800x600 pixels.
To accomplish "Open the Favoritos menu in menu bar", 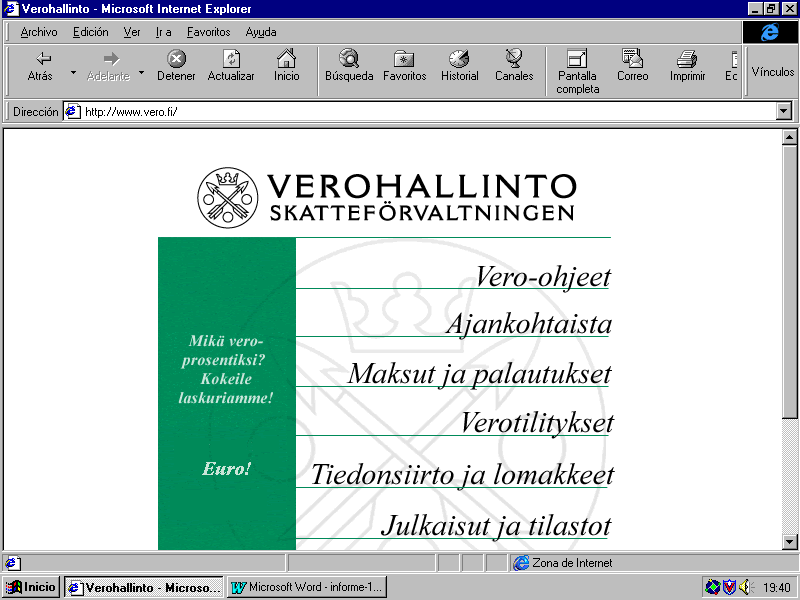I will (x=209, y=32).
